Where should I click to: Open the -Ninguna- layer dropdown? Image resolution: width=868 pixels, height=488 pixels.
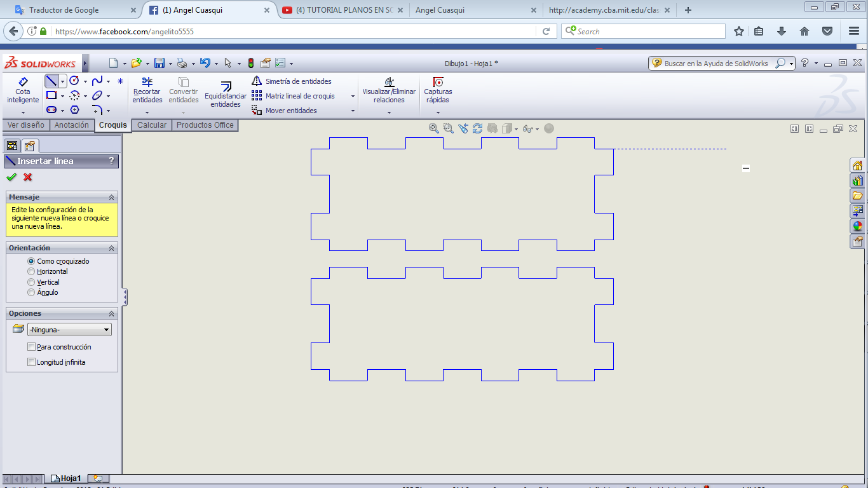69,330
